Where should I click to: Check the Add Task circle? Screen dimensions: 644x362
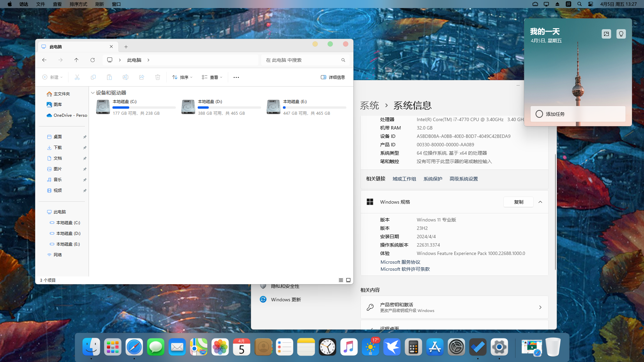pos(539,114)
